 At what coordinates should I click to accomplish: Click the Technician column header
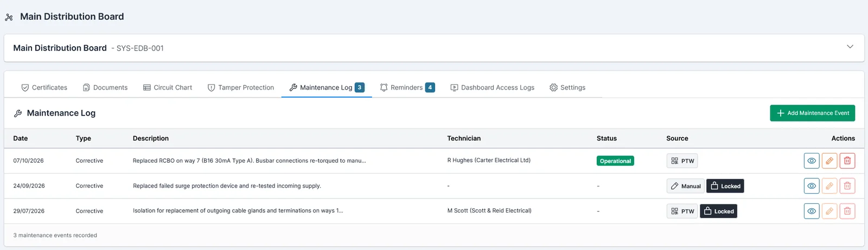tap(464, 138)
